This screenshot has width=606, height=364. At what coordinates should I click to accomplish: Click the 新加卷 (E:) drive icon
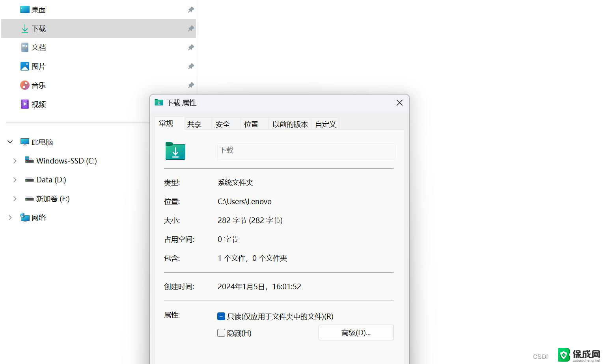[29, 199]
